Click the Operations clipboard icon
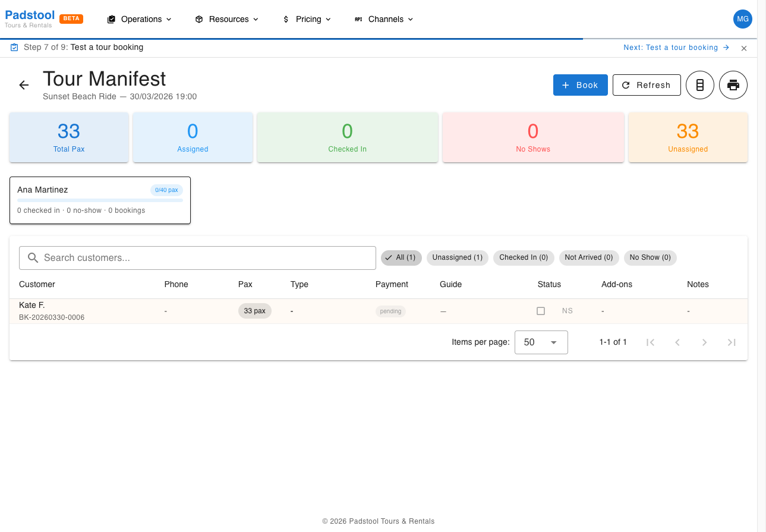This screenshot has width=766, height=532. [x=111, y=20]
